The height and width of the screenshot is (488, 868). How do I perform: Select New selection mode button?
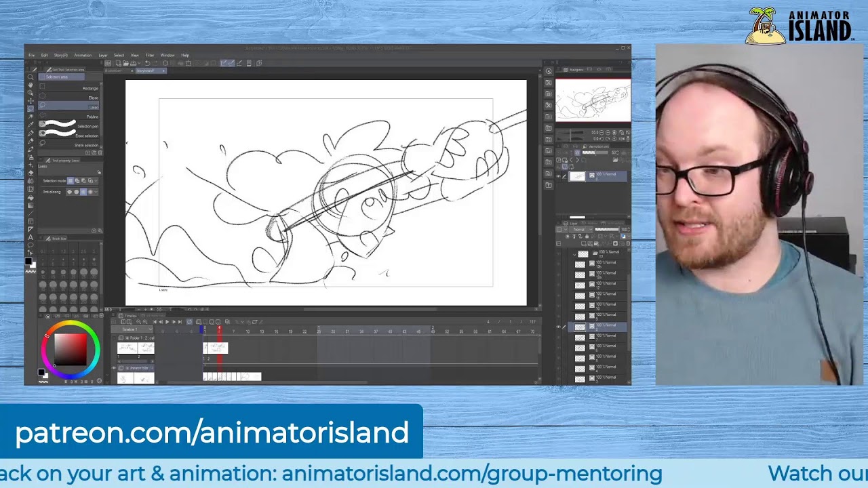tap(71, 181)
